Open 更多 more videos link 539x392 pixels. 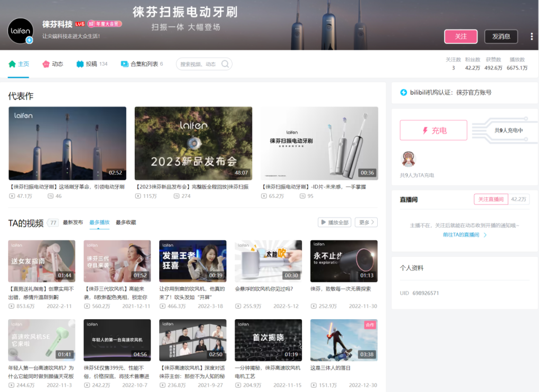coord(366,222)
